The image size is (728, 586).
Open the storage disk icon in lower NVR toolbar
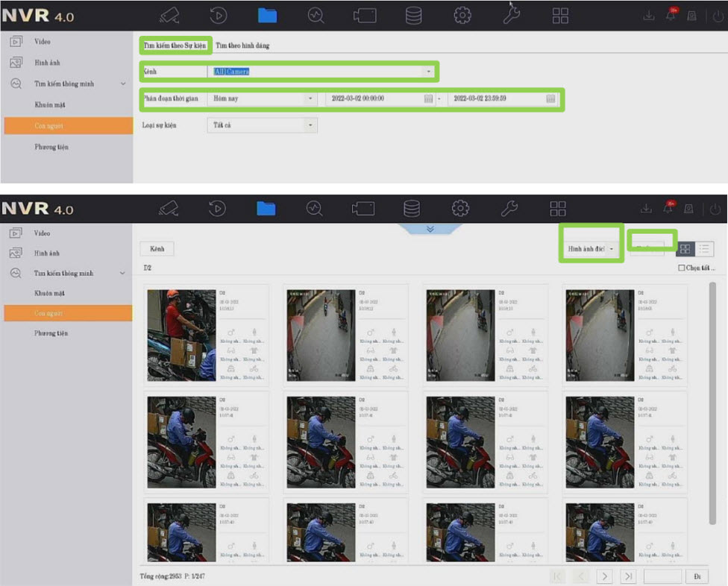point(412,208)
